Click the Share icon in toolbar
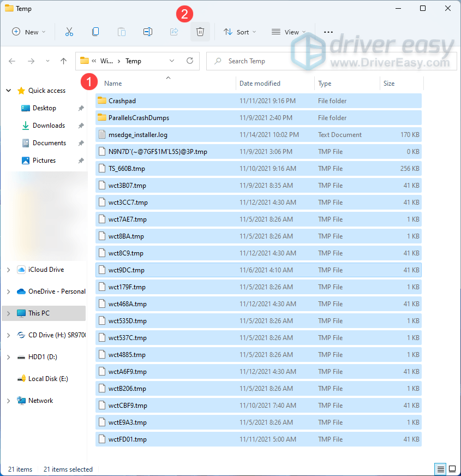461x476 pixels. [x=174, y=32]
